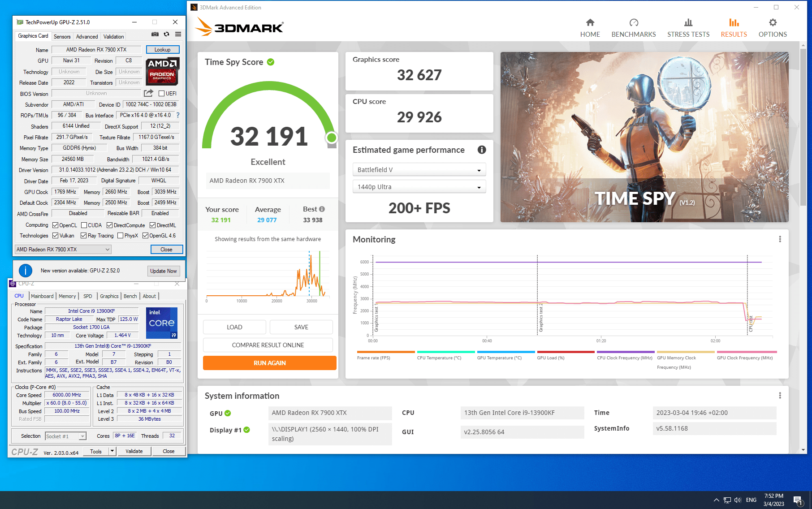Switch to the GPU-Z Advanced tab
This screenshot has width=812, height=509.
(86, 37)
